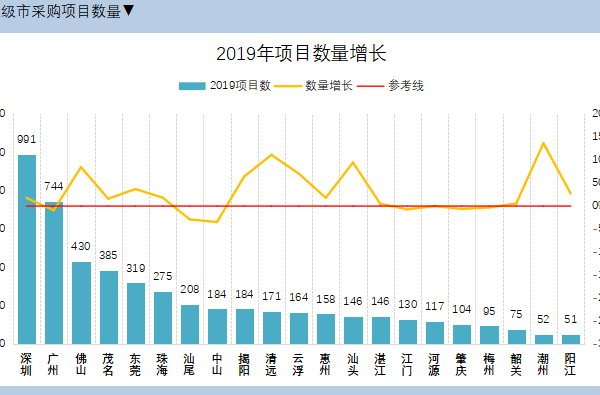Expand the 采购项目数量 dropdown triangle
This screenshot has height=395, width=600.
point(129,10)
